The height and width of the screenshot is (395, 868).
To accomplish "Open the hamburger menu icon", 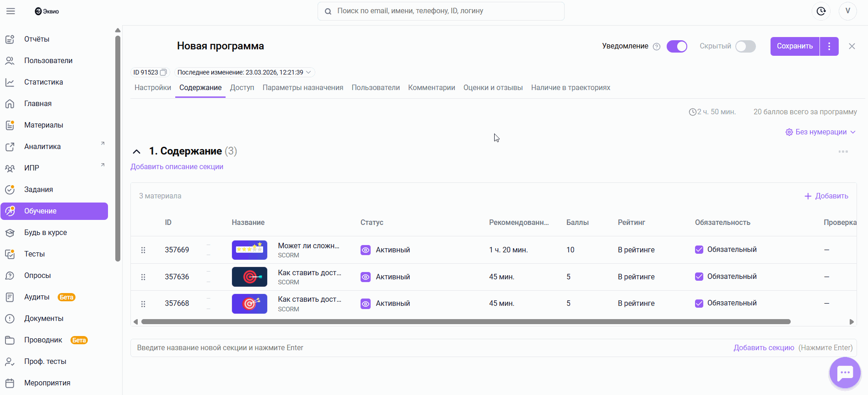I will pos(11,11).
